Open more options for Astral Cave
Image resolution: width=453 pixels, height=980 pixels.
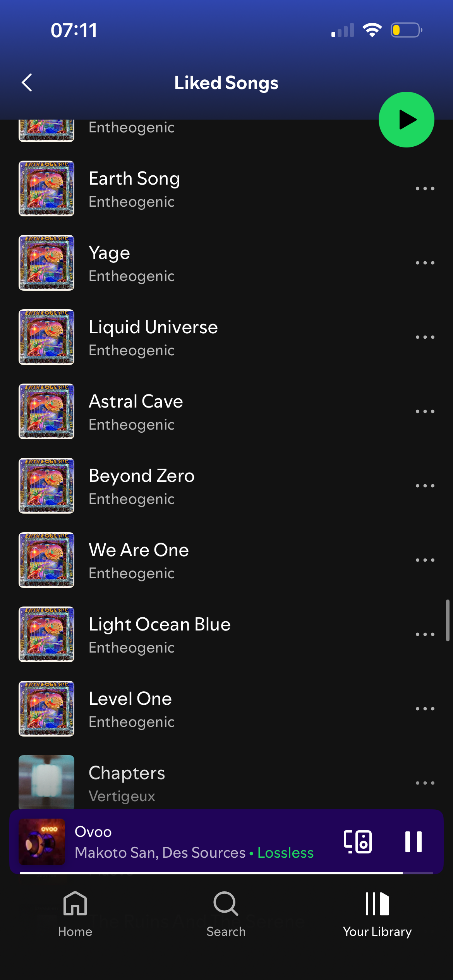425,411
